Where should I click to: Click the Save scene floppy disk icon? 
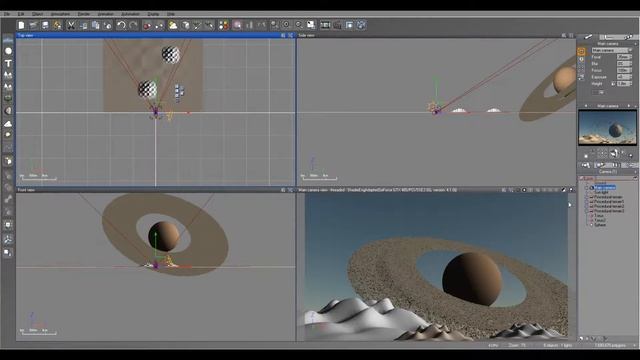[x=45, y=25]
